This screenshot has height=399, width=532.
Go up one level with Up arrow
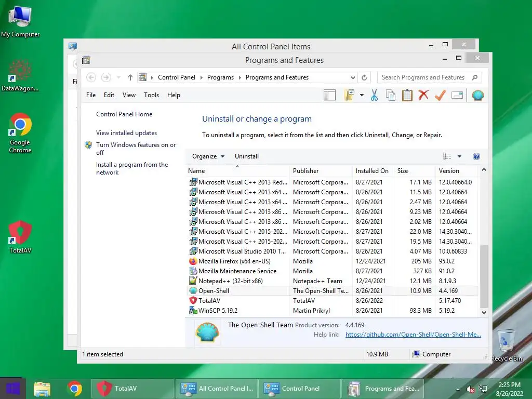point(130,77)
